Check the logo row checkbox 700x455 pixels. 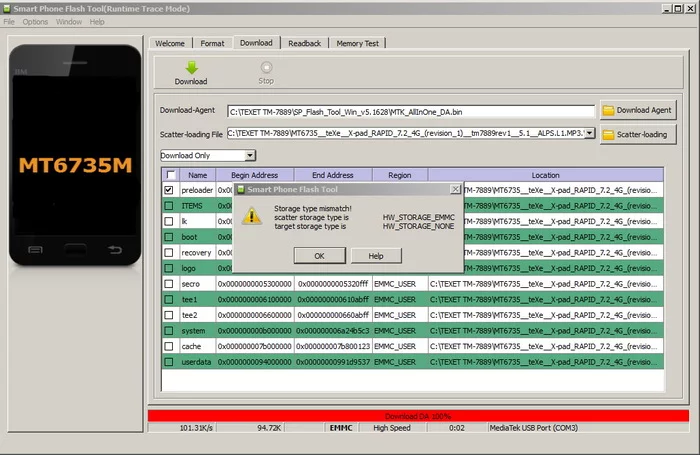[169, 268]
